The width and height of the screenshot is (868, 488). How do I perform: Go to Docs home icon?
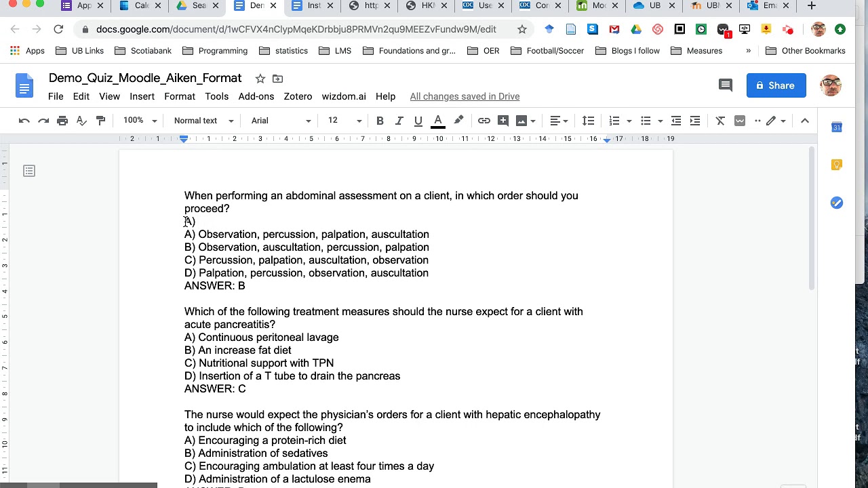click(x=24, y=86)
